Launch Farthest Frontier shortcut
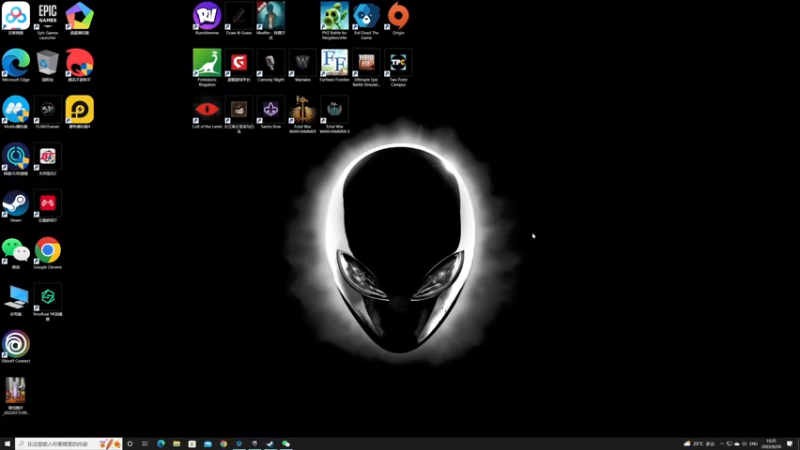The height and width of the screenshot is (450, 800). tap(334, 64)
